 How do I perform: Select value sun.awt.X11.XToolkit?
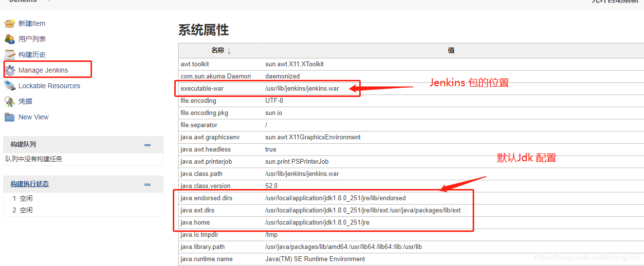point(294,64)
